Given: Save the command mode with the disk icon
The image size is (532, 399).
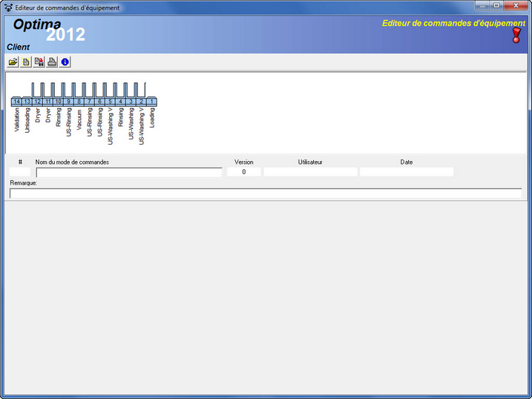Looking at the screenshot, I should click(39, 62).
